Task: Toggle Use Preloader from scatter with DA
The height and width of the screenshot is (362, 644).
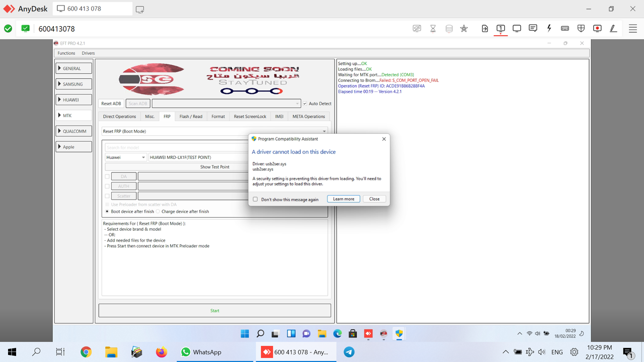Action: (107, 205)
